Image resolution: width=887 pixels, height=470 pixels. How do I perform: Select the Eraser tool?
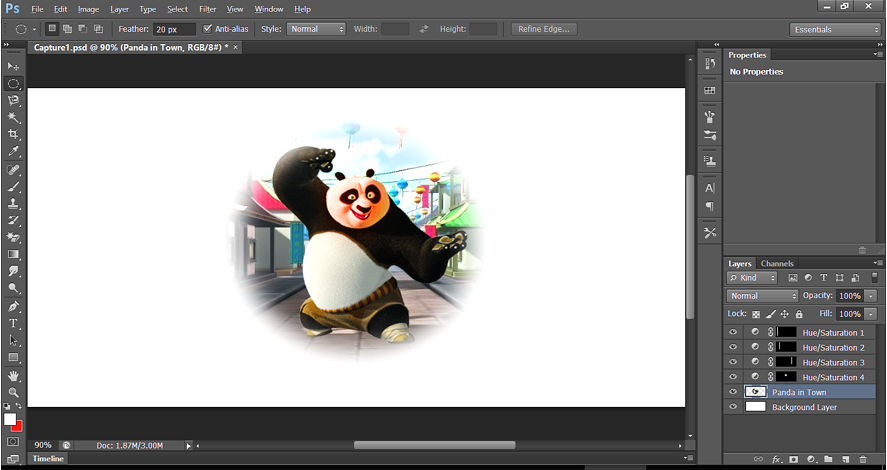13,238
